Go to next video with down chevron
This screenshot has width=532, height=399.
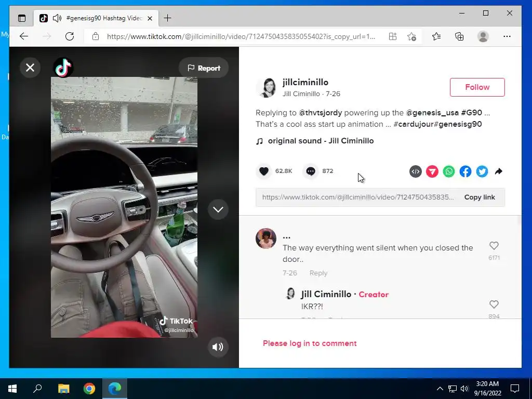[x=218, y=209]
